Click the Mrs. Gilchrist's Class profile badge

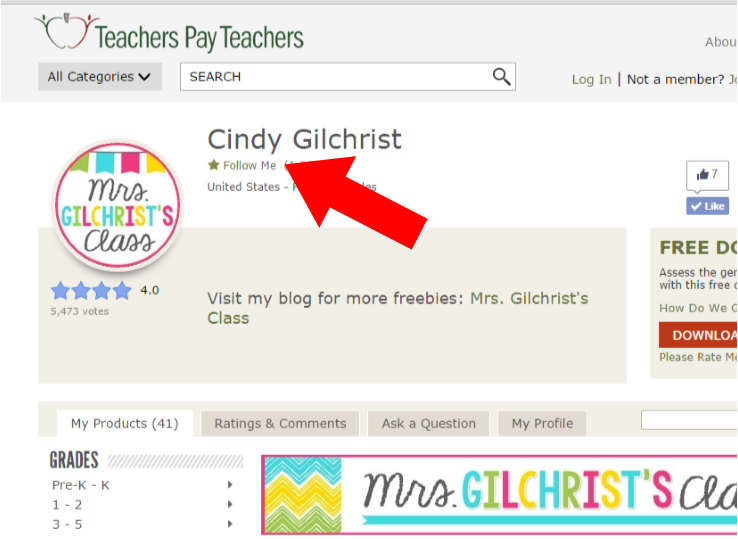point(118,205)
